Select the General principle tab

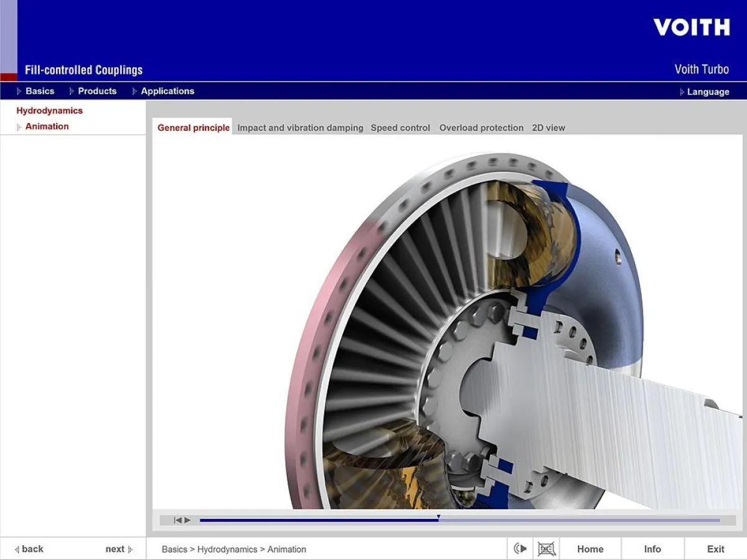click(x=193, y=128)
